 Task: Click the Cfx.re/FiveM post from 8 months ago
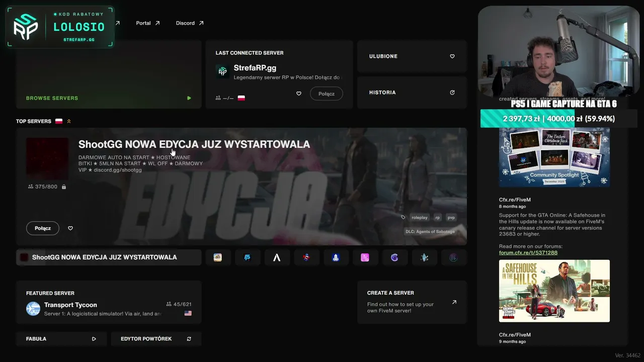click(x=515, y=200)
